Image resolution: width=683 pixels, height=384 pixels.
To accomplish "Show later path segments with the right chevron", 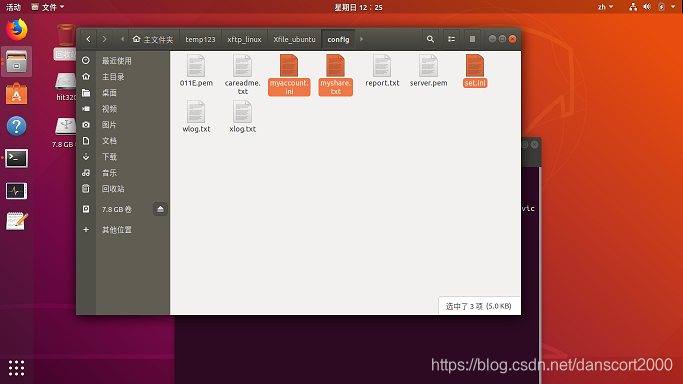I will coord(361,39).
